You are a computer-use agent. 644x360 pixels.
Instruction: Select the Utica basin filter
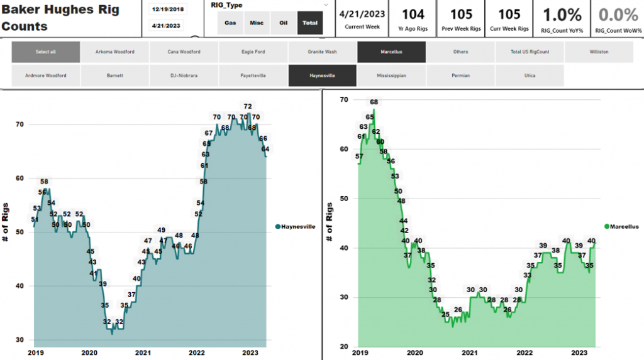point(530,76)
